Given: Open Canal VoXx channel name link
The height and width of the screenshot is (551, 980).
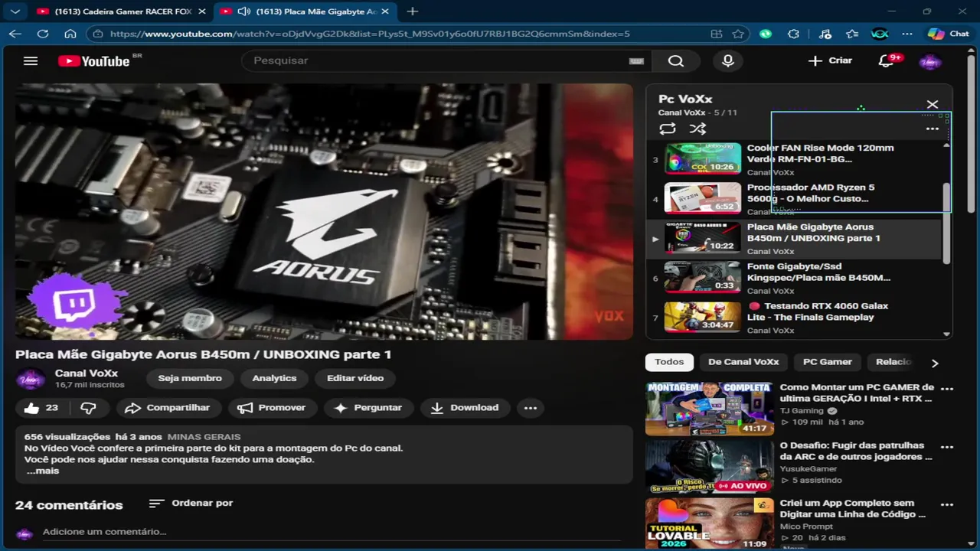Looking at the screenshot, I should coord(87,373).
